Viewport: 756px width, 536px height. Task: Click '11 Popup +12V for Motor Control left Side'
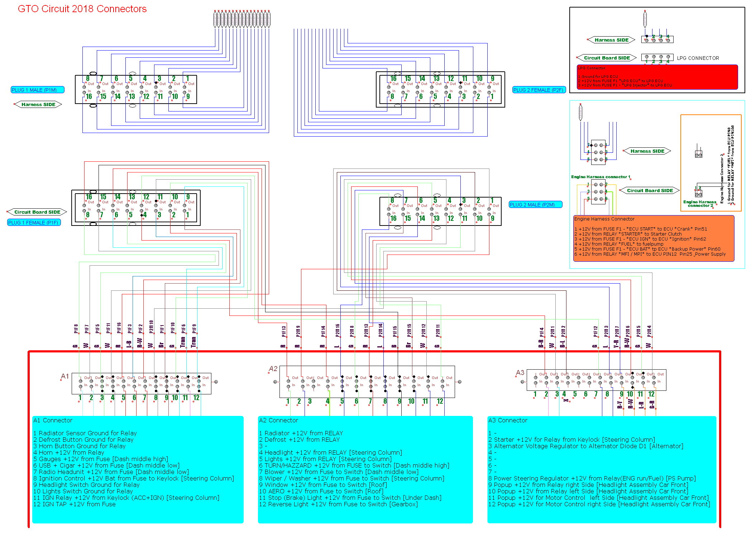pyautogui.click(x=598, y=498)
